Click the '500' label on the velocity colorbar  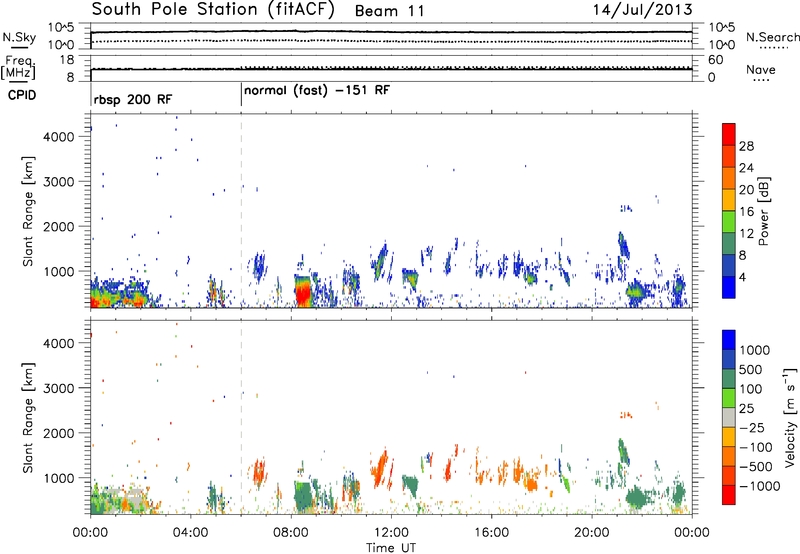751,369
